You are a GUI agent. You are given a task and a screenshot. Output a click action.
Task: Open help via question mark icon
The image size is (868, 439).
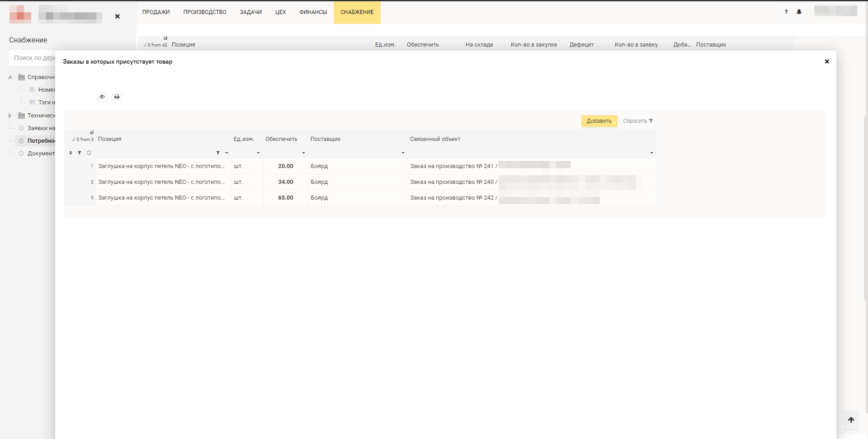pos(786,12)
